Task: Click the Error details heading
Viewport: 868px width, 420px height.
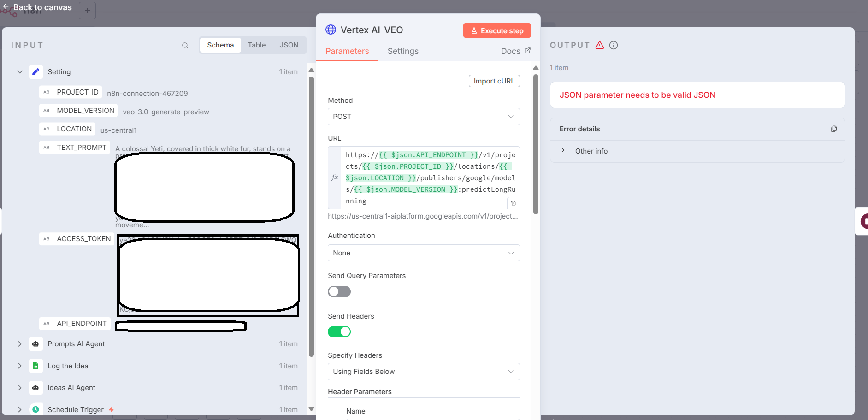Action: pos(579,129)
